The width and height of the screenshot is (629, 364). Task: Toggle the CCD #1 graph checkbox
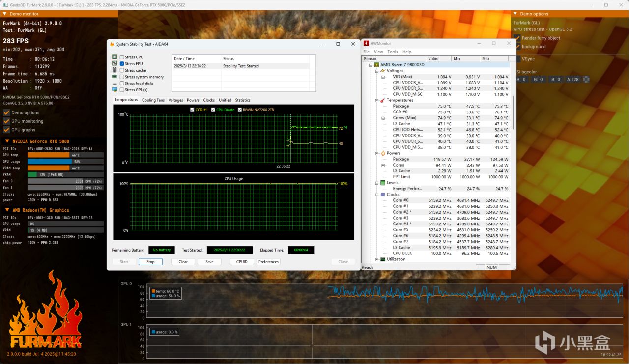(192, 110)
